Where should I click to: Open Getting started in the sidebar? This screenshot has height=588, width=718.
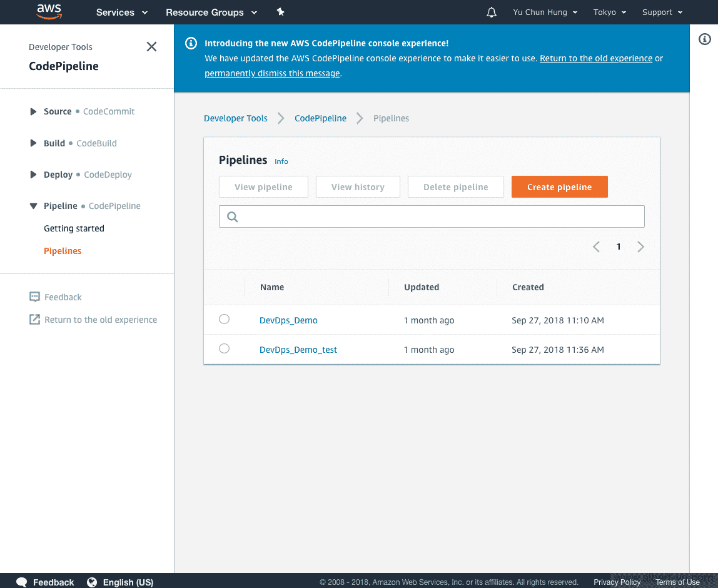(74, 228)
